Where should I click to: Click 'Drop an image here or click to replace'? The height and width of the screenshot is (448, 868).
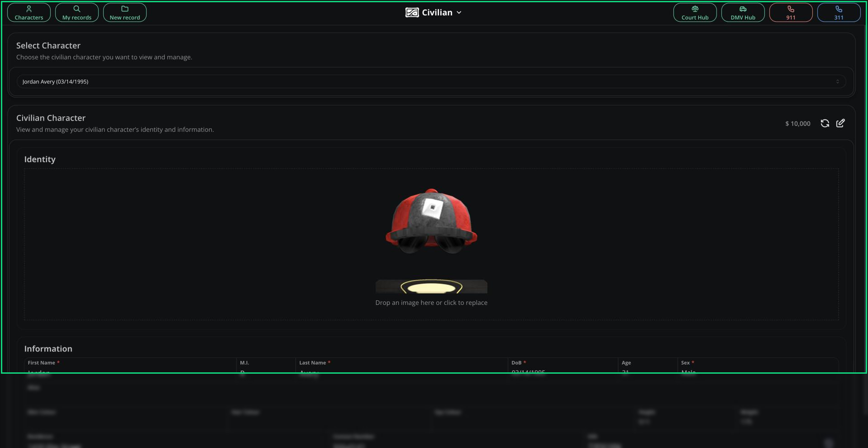click(x=431, y=303)
